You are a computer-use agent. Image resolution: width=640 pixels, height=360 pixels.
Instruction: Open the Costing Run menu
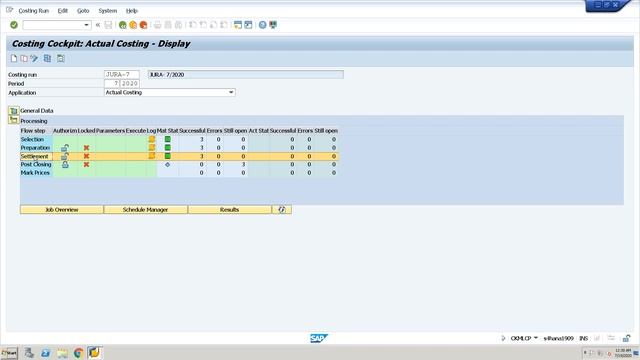tap(33, 11)
